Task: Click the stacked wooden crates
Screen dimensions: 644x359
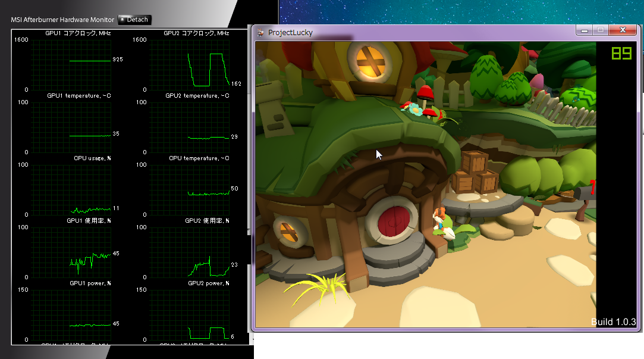Action: [475, 173]
